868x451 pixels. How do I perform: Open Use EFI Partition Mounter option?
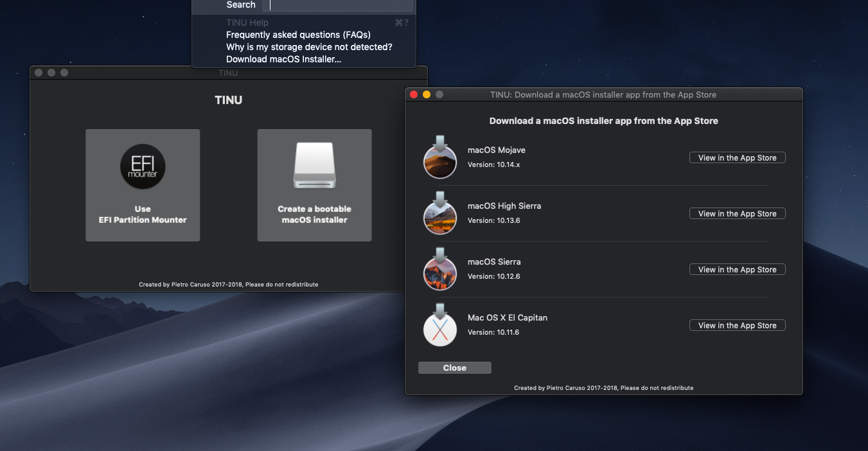click(143, 185)
